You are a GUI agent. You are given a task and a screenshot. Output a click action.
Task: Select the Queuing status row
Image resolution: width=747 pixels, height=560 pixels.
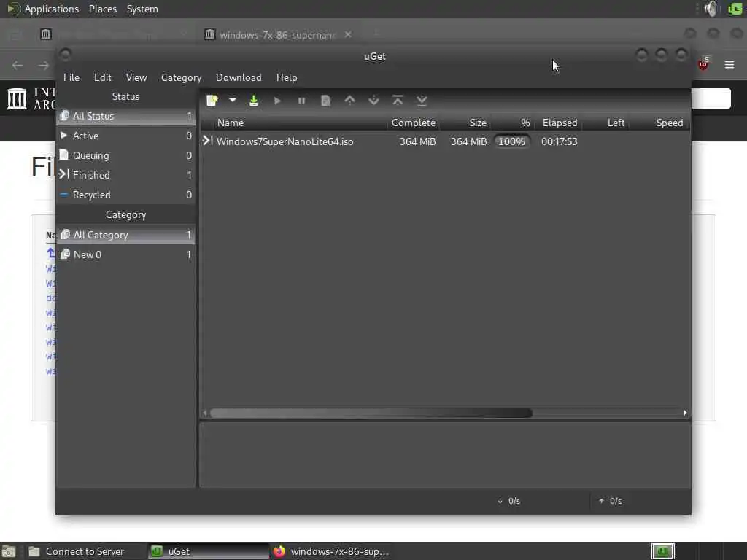click(x=125, y=155)
